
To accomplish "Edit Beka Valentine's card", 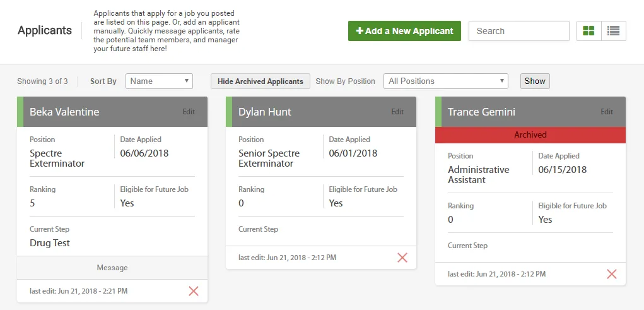I will pos(189,112).
